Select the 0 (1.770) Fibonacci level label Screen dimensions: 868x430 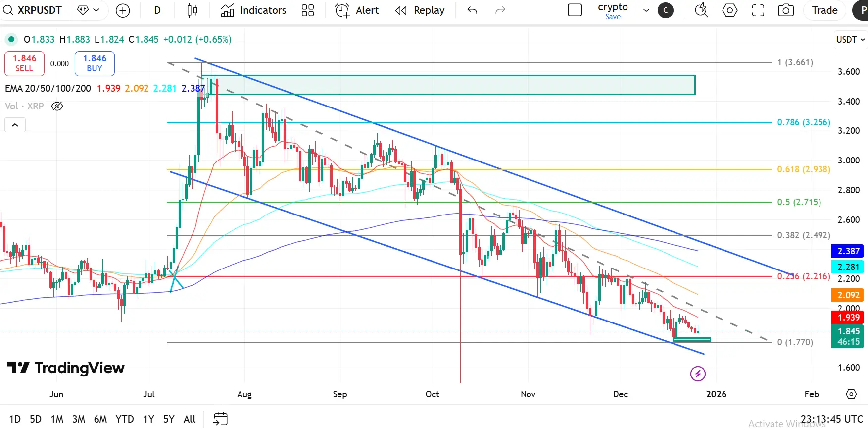click(x=795, y=342)
